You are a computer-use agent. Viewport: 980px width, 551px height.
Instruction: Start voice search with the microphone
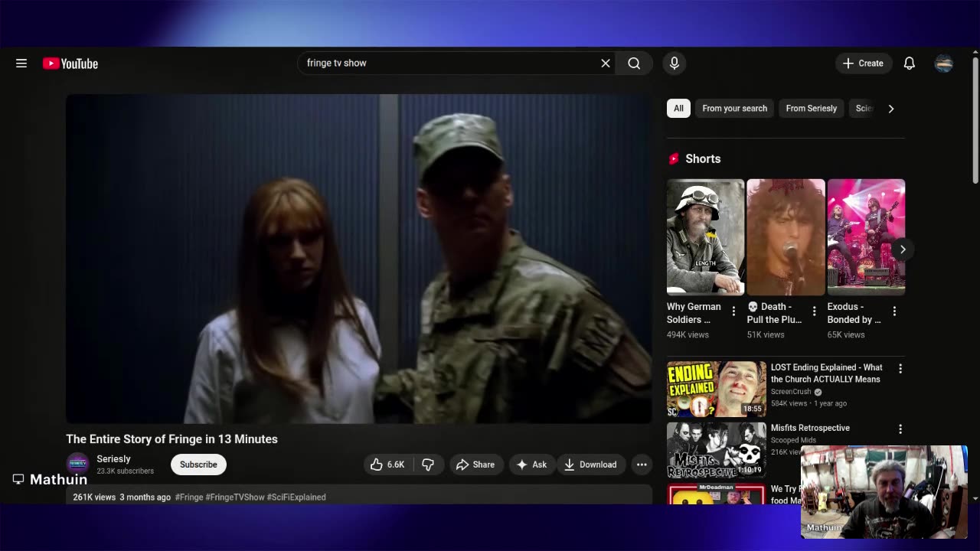[x=675, y=64]
